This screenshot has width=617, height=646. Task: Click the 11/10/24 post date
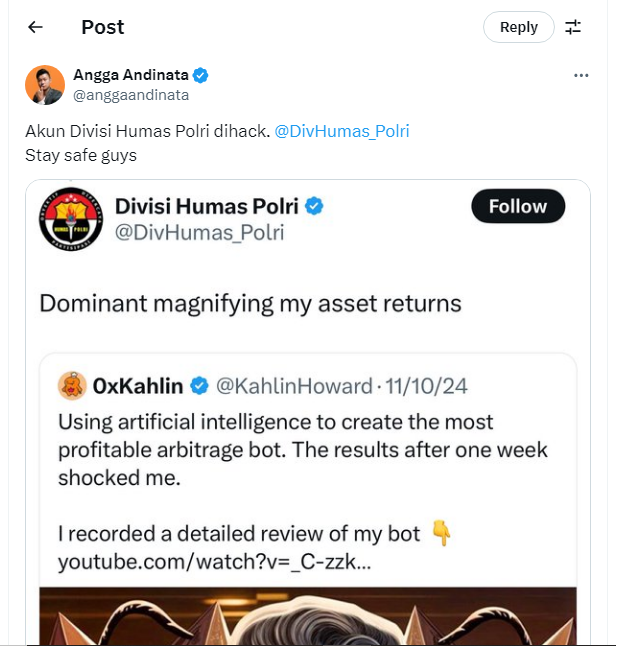point(425,386)
